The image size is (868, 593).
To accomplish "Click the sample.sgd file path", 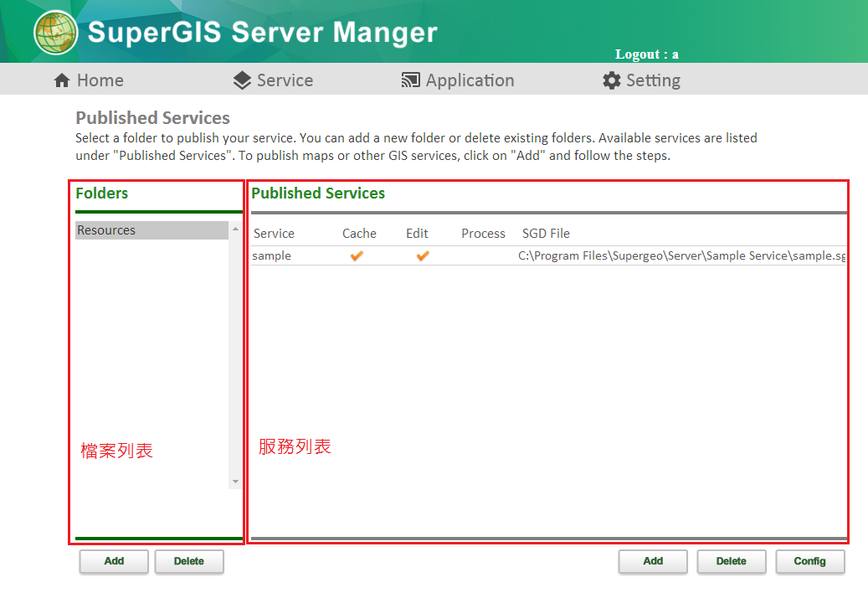I will 682,255.
